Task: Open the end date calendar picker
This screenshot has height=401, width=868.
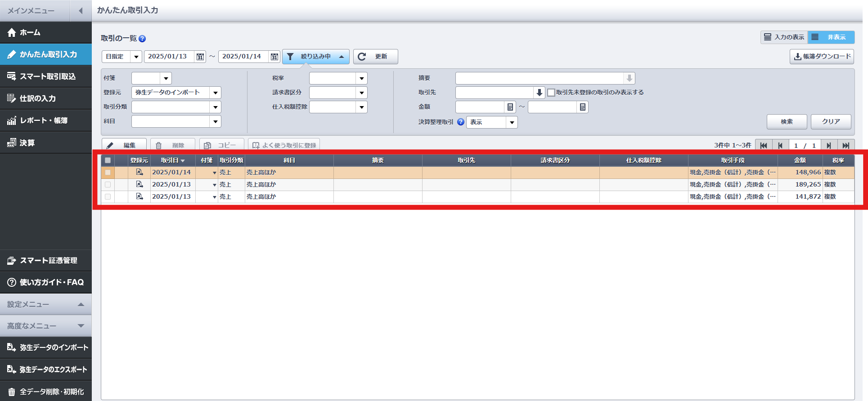Action: (x=274, y=57)
